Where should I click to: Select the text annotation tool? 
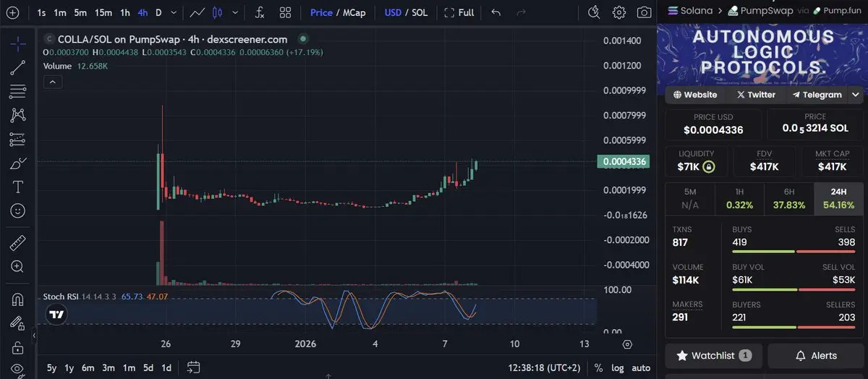tap(18, 187)
